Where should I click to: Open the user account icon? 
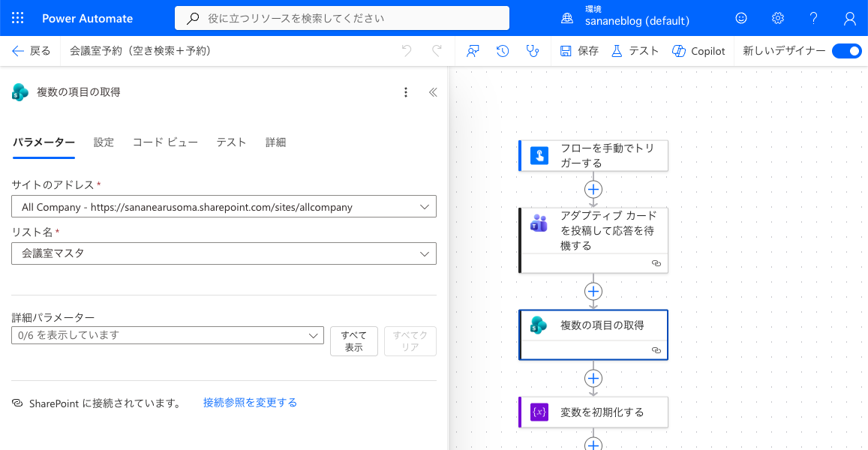850,19
